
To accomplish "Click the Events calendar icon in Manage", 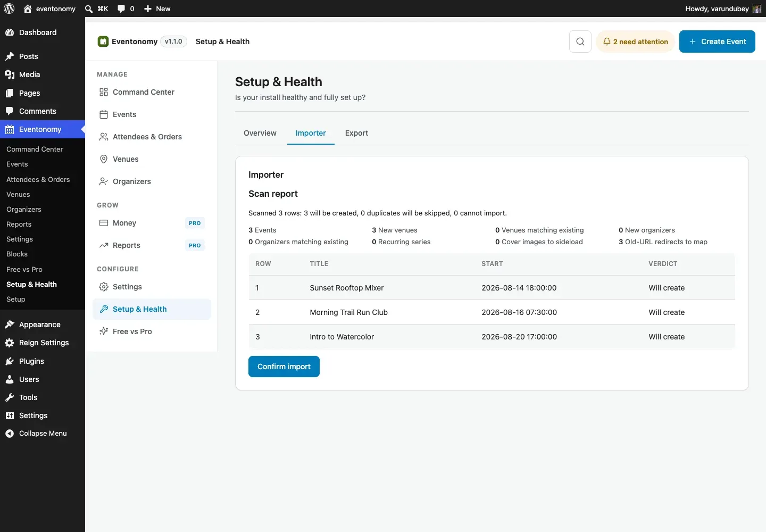I will click(x=104, y=114).
